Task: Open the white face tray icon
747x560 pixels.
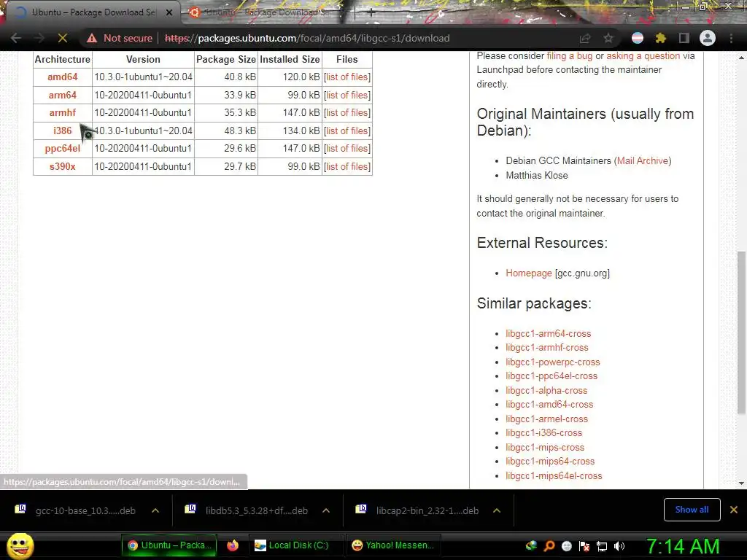Action: [x=566, y=545]
